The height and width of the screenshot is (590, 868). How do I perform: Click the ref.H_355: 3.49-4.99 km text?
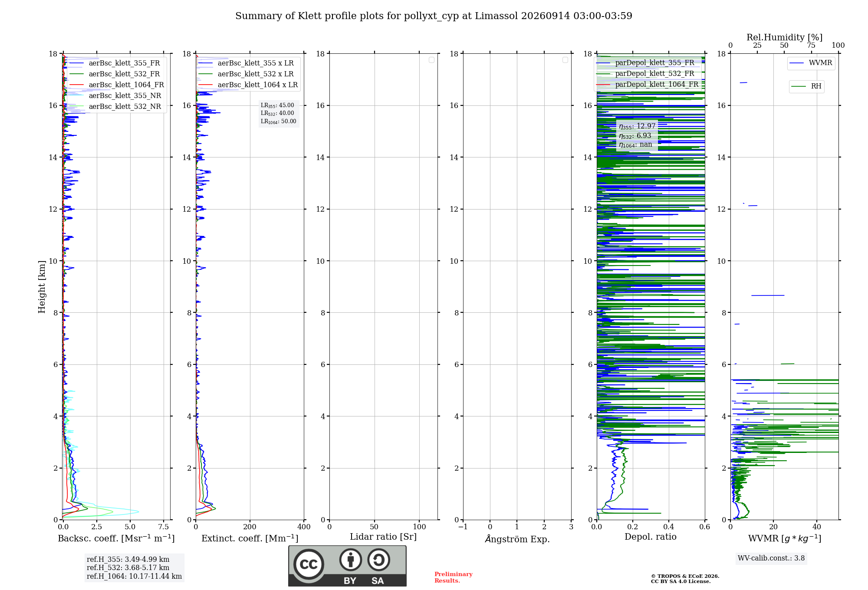coord(128,560)
